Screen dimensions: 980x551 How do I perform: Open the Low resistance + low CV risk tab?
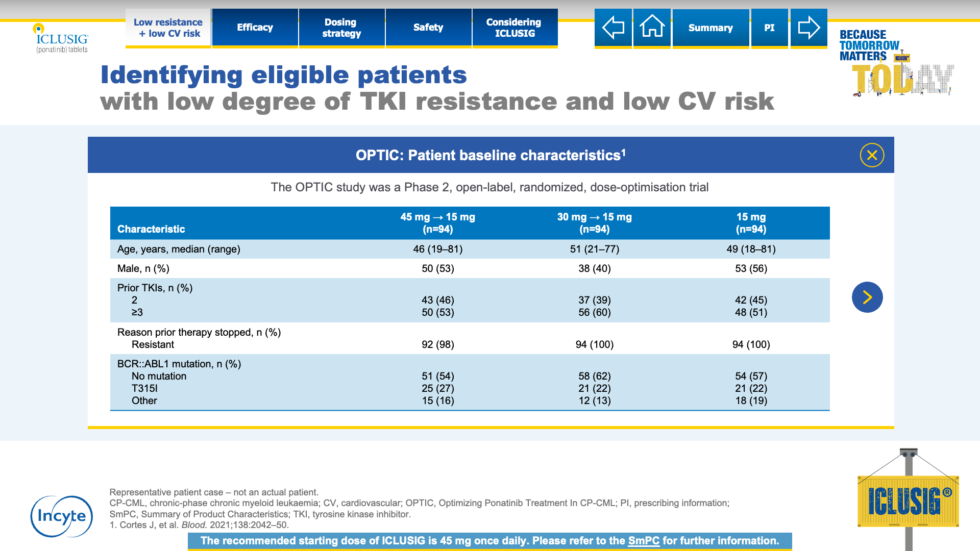pos(168,28)
